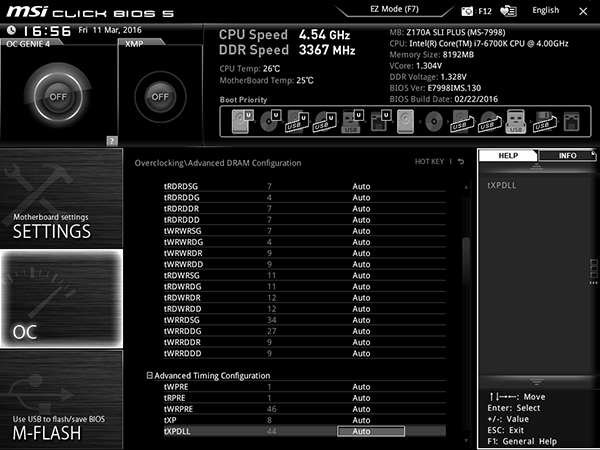The width and height of the screenshot is (600, 450).
Task: Click the F12 screenshot camera icon
Action: pyautogui.click(x=467, y=11)
